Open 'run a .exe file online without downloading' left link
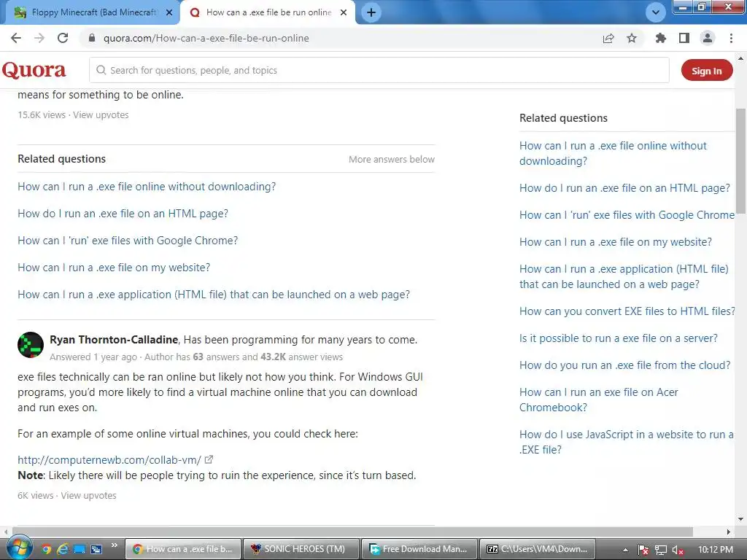The height and width of the screenshot is (560, 747). pos(147,187)
